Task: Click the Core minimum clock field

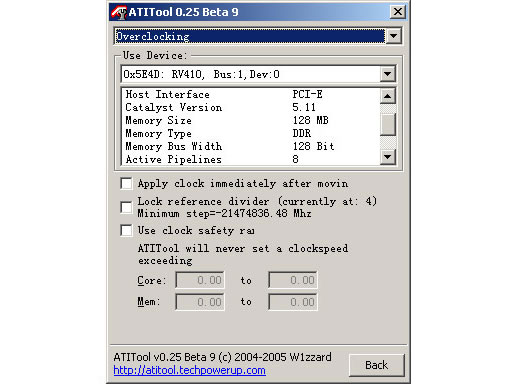Action: (x=200, y=280)
